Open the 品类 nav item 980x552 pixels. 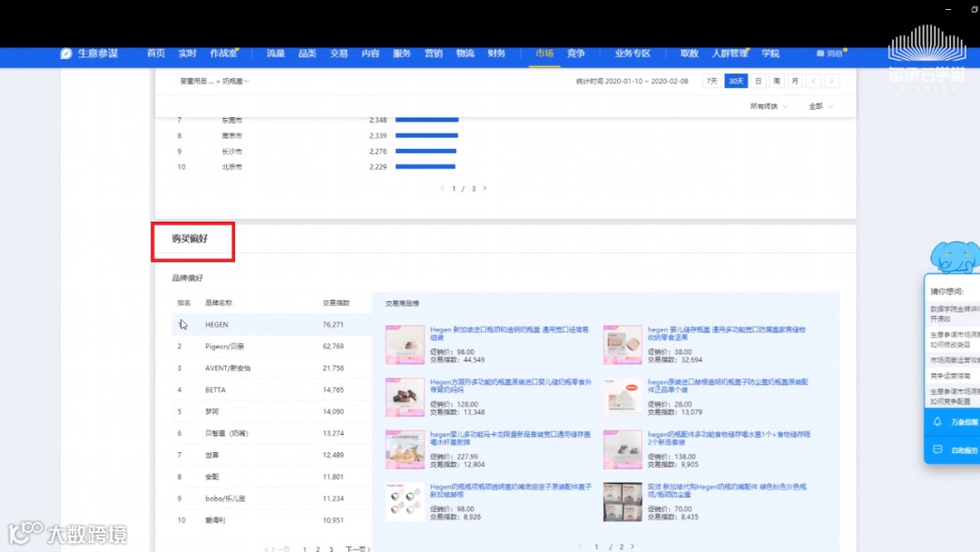click(307, 54)
